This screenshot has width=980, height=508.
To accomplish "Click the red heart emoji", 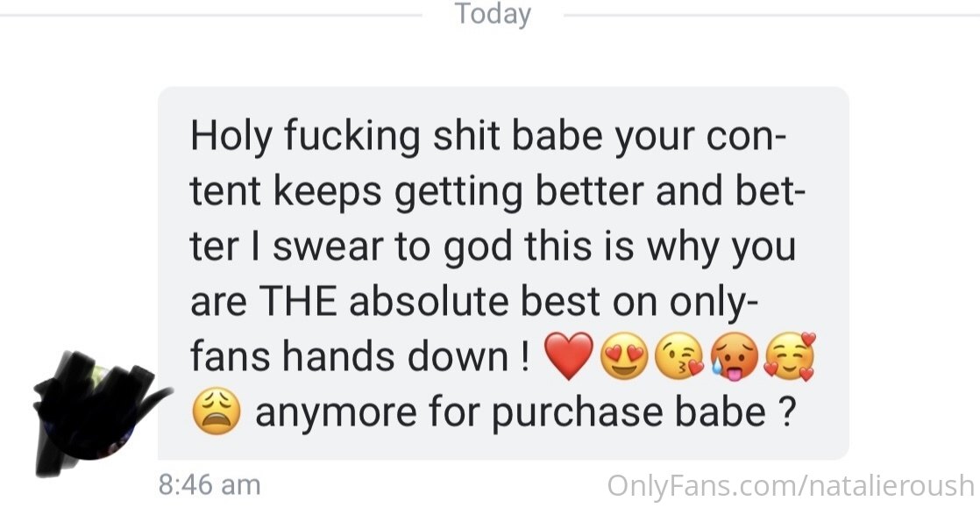I will [569, 356].
